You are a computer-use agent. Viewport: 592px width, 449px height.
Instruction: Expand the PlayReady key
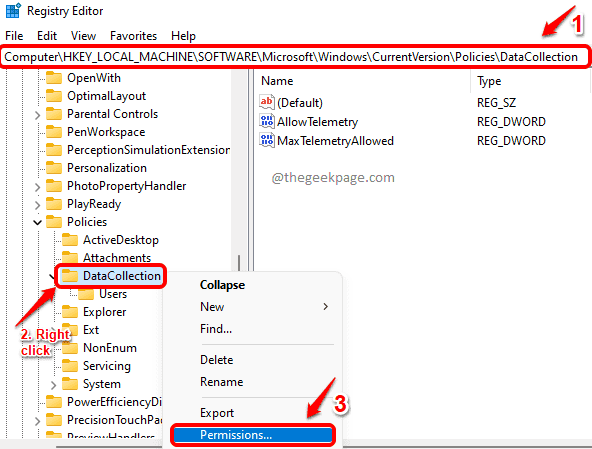tap(37, 205)
